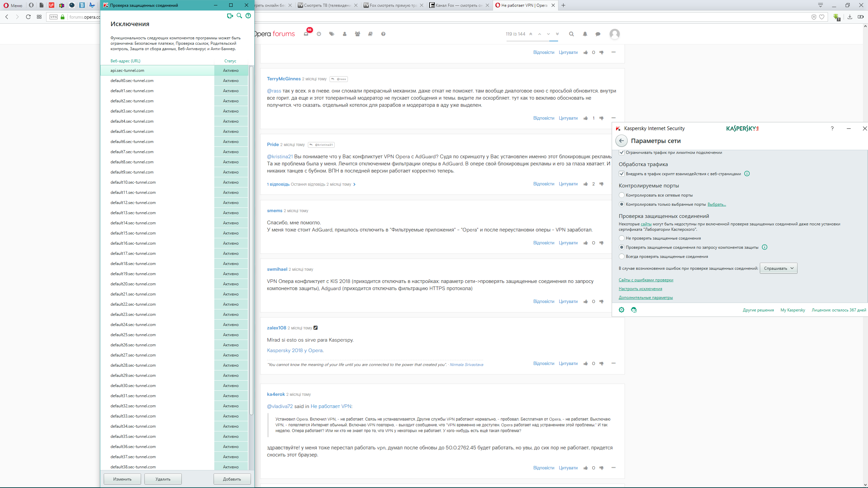
Task: Open forum notifications bell icon
Action: [x=585, y=34]
